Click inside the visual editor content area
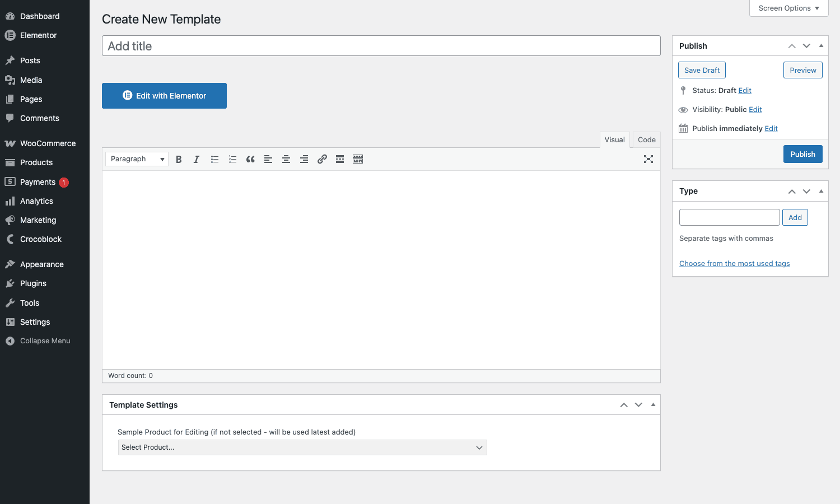The width and height of the screenshot is (840, 504). coord(381,269)
